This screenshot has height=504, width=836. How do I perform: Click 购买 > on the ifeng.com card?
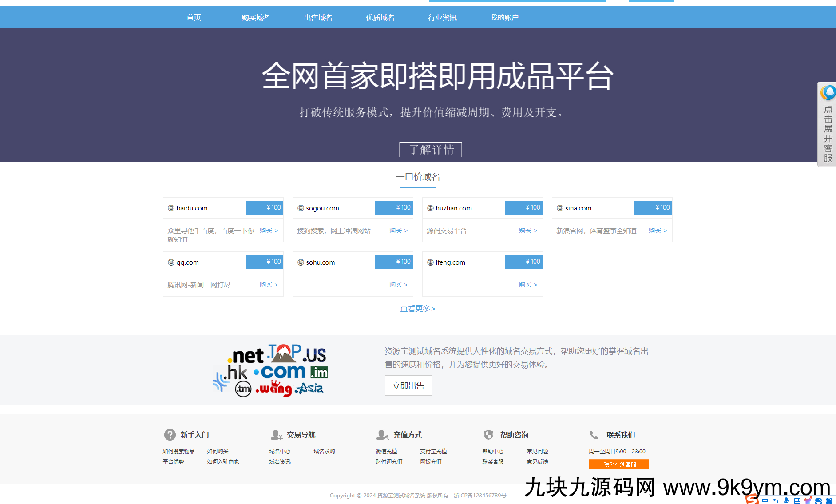pyautogui.click(x=528, y=285)
